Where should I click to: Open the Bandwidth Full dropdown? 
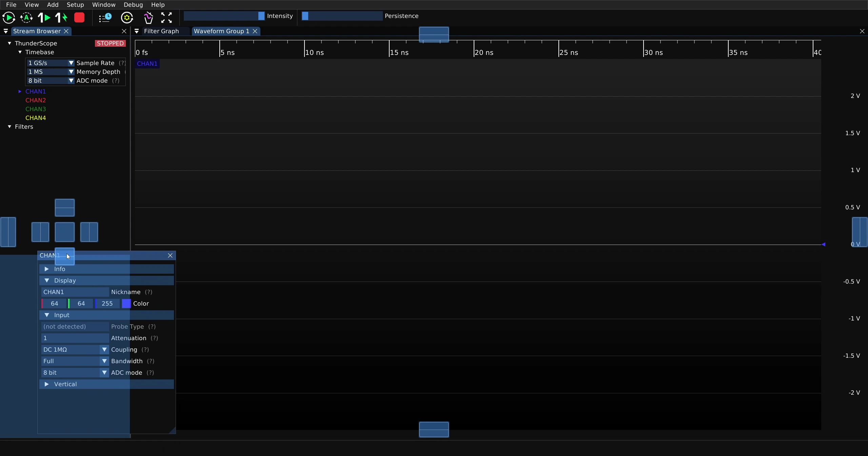pyautogui.click(x=75, y=361)
